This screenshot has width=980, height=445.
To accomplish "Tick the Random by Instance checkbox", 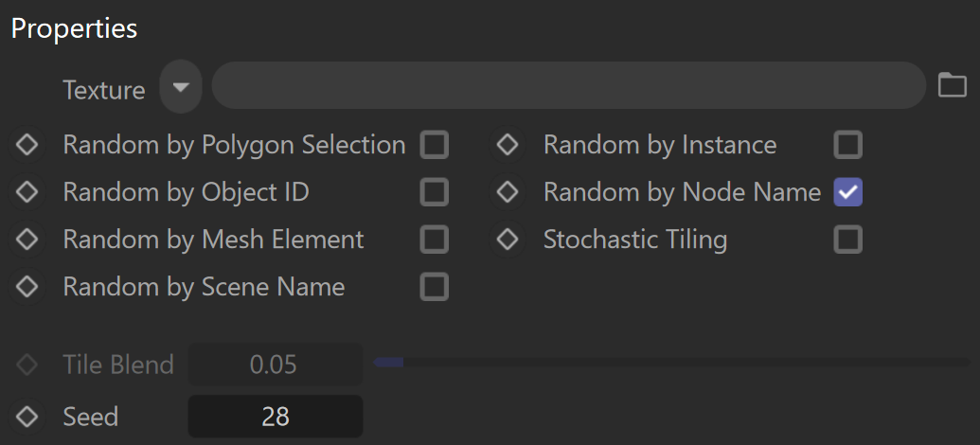I will 848,145.
